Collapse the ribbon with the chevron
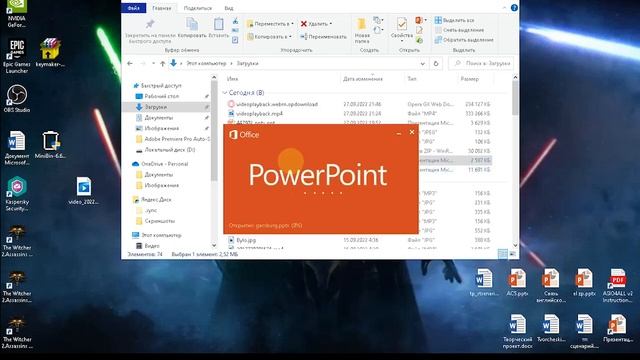640x360 pixels. coord(504,8)
